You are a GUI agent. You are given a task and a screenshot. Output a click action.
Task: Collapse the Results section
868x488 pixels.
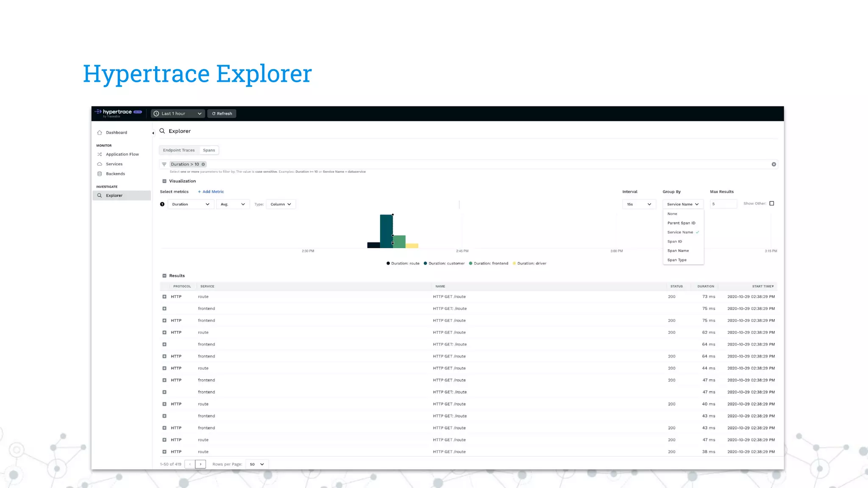(164, 276)
